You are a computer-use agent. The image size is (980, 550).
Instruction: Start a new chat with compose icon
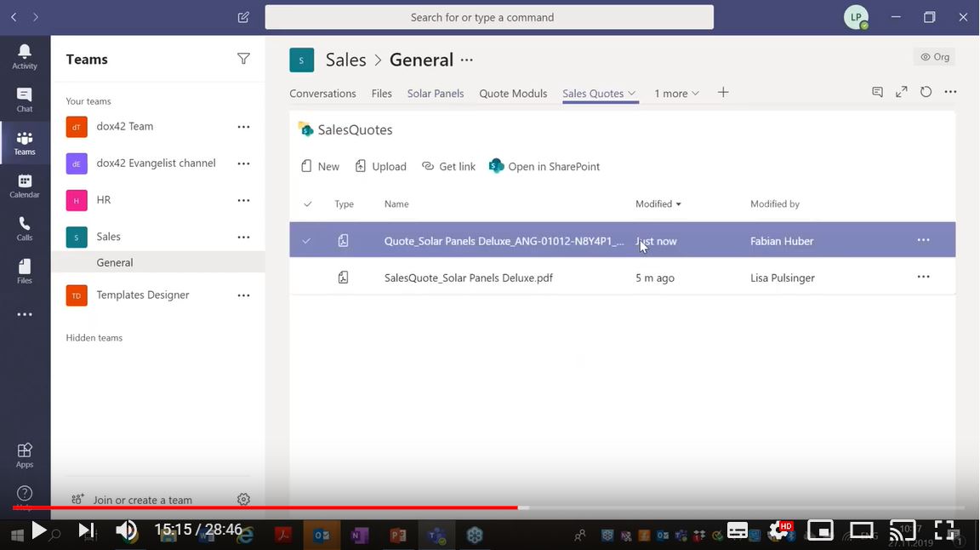(x=244, y=18)
